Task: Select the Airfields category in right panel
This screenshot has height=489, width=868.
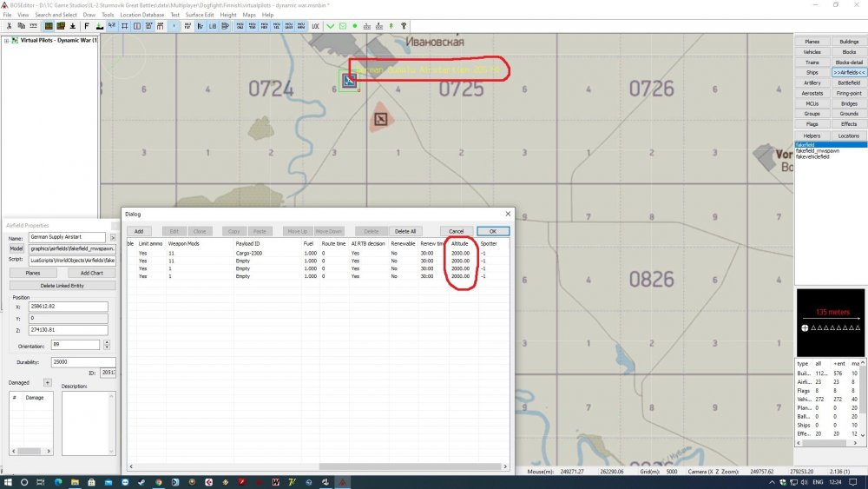Action: tap(849, 72)
